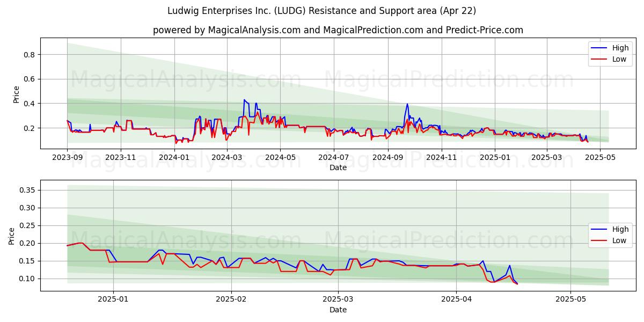Click the '2024-09' tick label
The image size is (644, 322).
(388, 157)
